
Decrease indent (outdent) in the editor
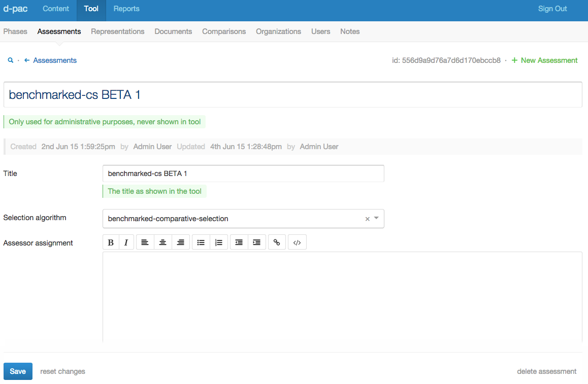(x=239, y=242)
